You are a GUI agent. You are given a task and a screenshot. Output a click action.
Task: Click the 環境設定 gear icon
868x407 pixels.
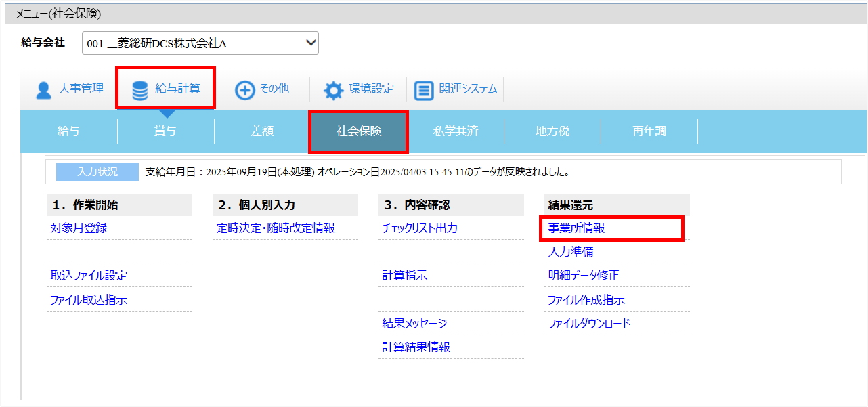[333, 90]
